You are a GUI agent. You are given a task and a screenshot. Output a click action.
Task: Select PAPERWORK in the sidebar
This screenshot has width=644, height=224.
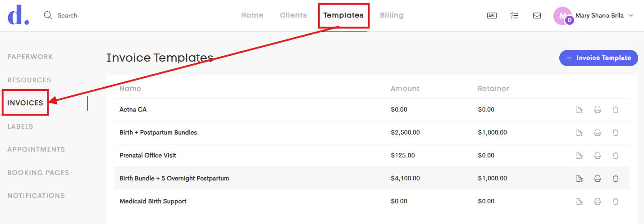click(x=30, y=57)
